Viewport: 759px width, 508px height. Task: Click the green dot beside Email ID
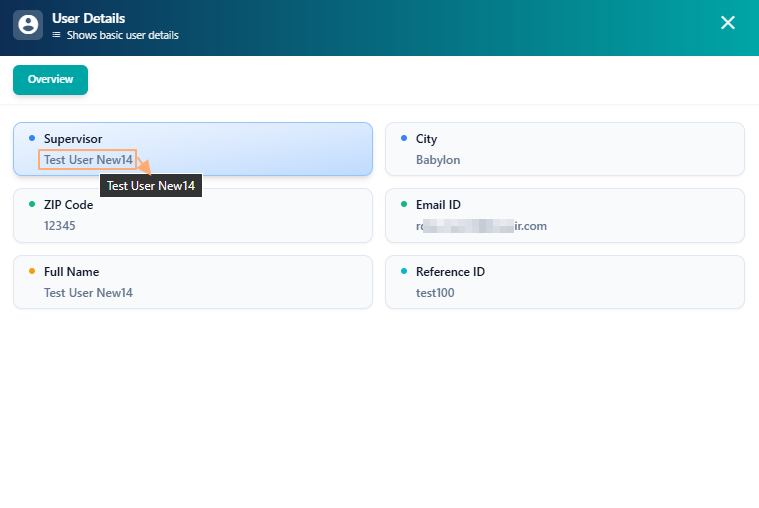(404, 204)
